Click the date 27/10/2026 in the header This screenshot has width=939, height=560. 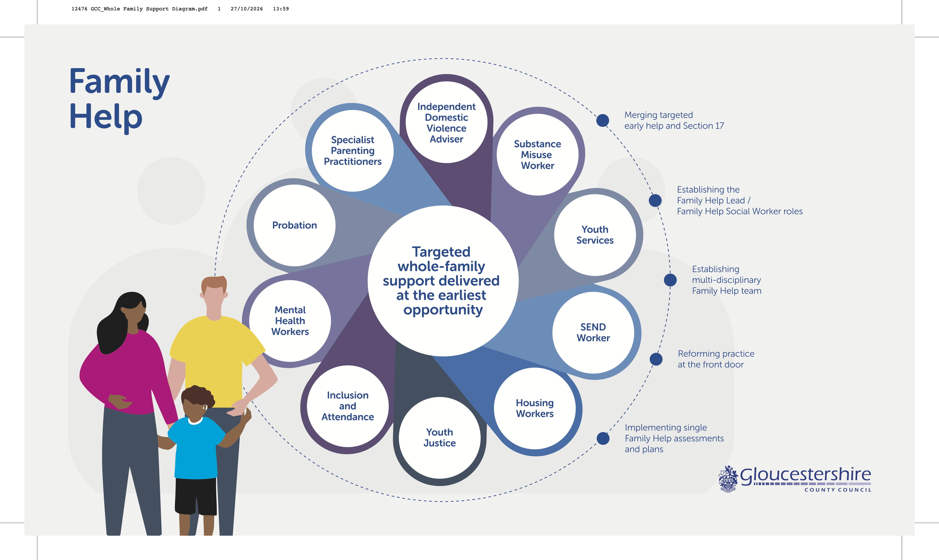coord(247,9)
